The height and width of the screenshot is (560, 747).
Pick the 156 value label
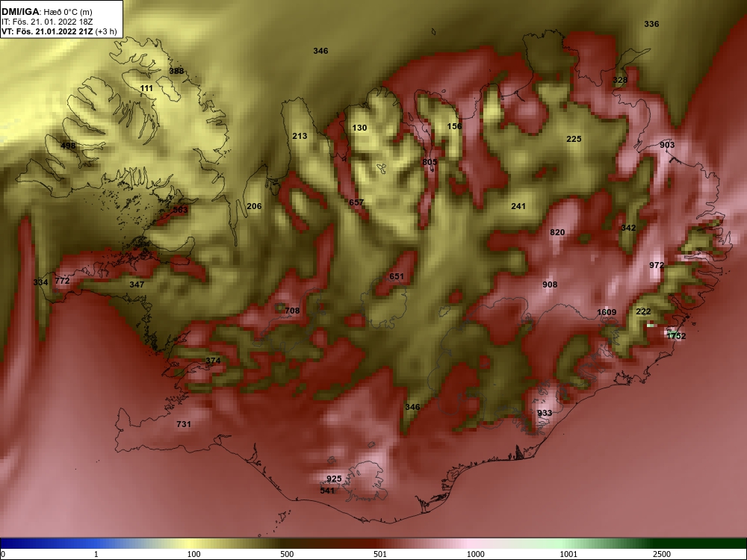(454, 126)
